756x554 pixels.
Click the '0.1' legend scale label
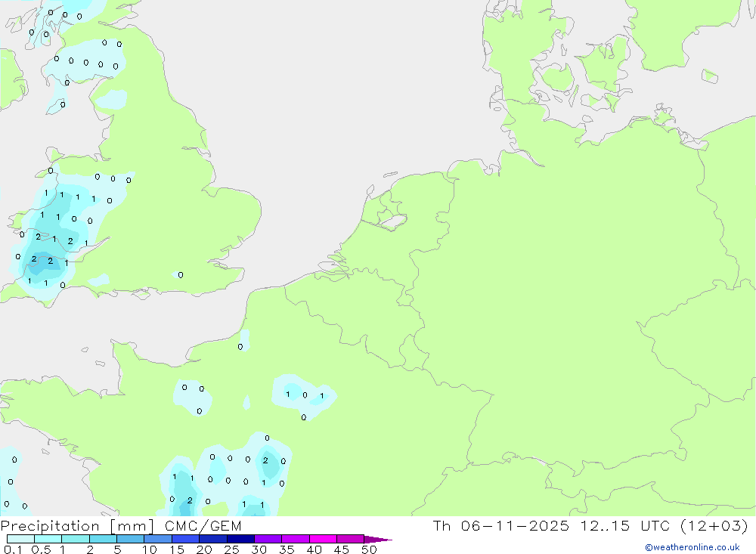[13, 549]
